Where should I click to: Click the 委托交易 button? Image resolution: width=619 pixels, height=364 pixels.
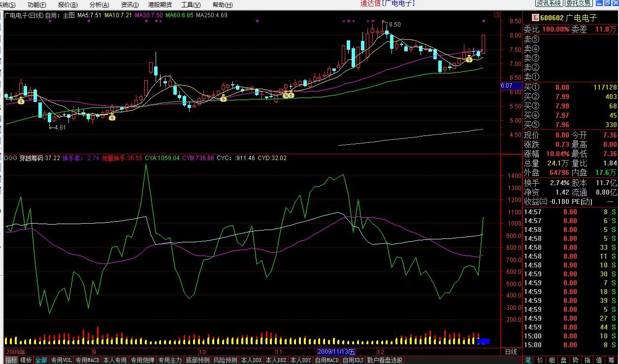coord(578,3)
